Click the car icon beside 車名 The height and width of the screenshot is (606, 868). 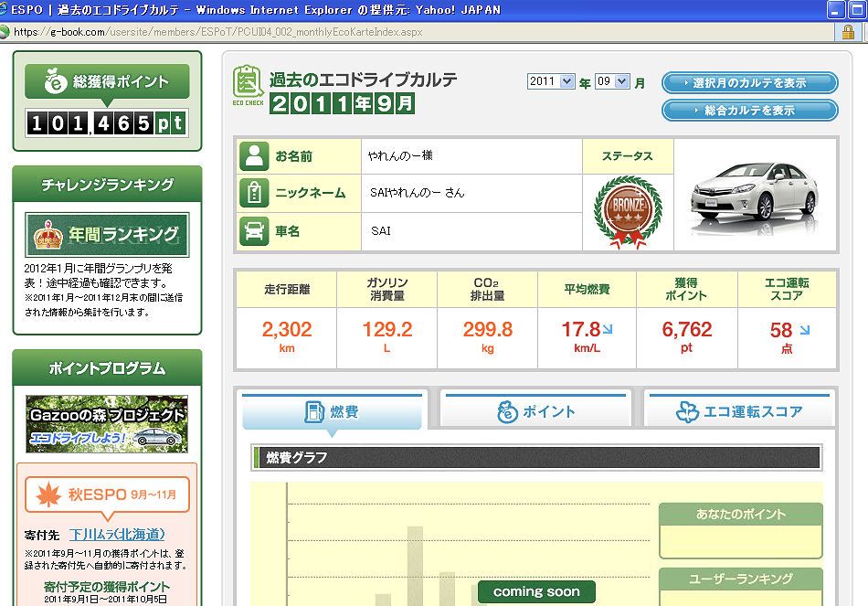pyautogui.click(x=254, y=230)
